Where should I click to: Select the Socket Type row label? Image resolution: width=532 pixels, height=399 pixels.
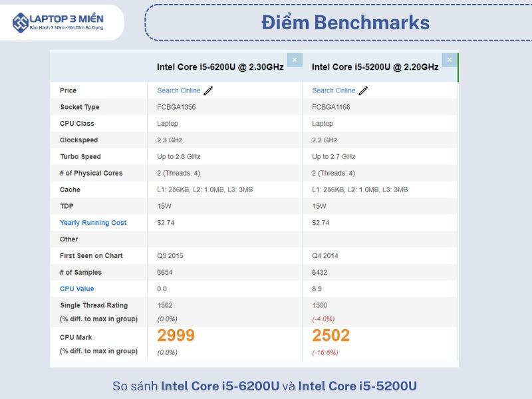(80, 107)
